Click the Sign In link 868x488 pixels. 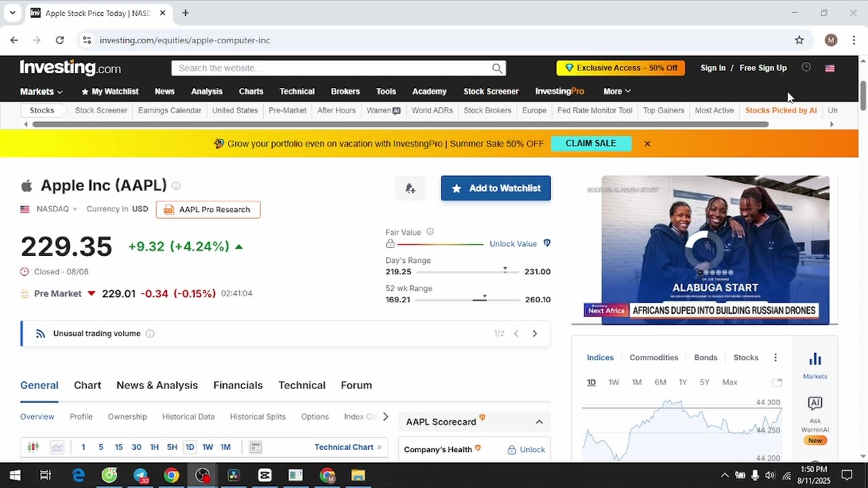click(713, 68)
